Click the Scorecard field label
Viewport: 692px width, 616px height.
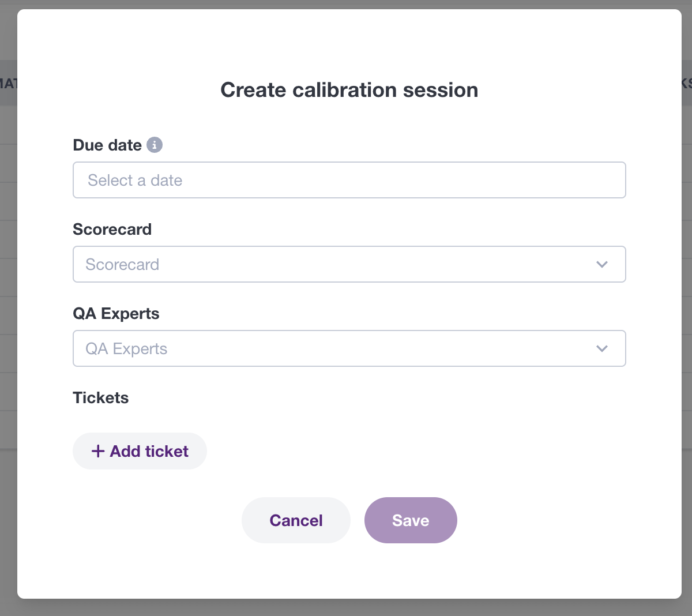[112, 229]
